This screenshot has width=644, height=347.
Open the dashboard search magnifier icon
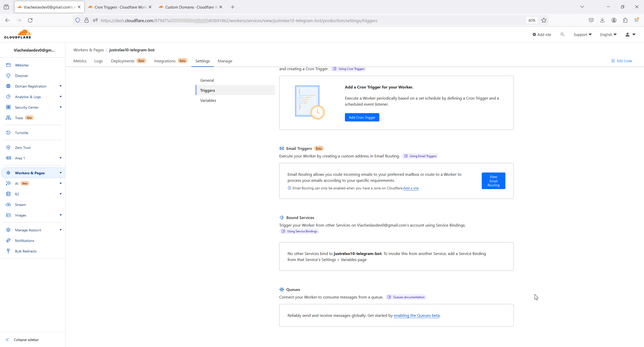pyautogui.click(x=562, y=34)
